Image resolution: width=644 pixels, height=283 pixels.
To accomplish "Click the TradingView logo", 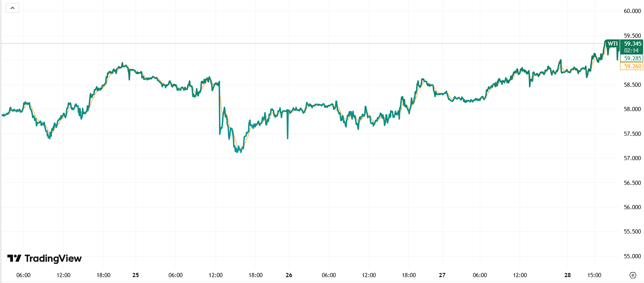I will [44, 258].
